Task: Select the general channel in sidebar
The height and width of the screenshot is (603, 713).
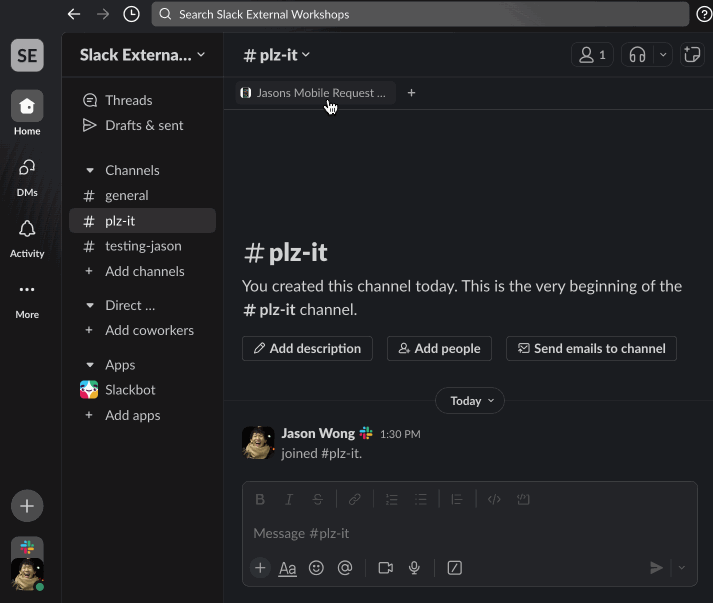Action: pyautogui.click(x=126, y=196)
